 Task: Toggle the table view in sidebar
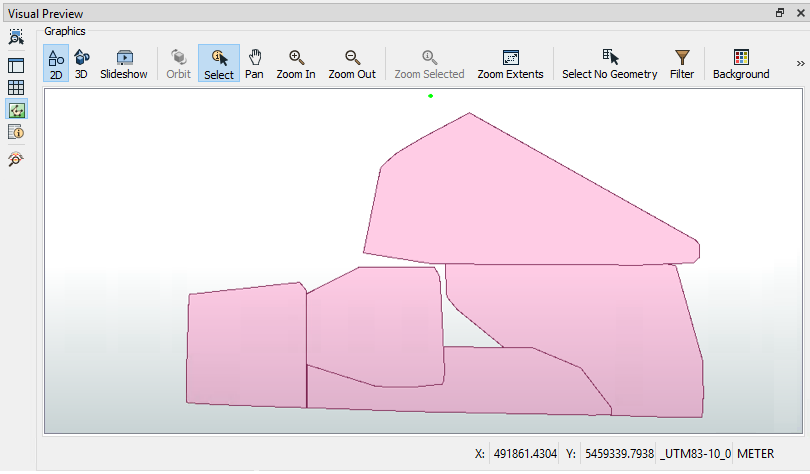pos(16,87)
